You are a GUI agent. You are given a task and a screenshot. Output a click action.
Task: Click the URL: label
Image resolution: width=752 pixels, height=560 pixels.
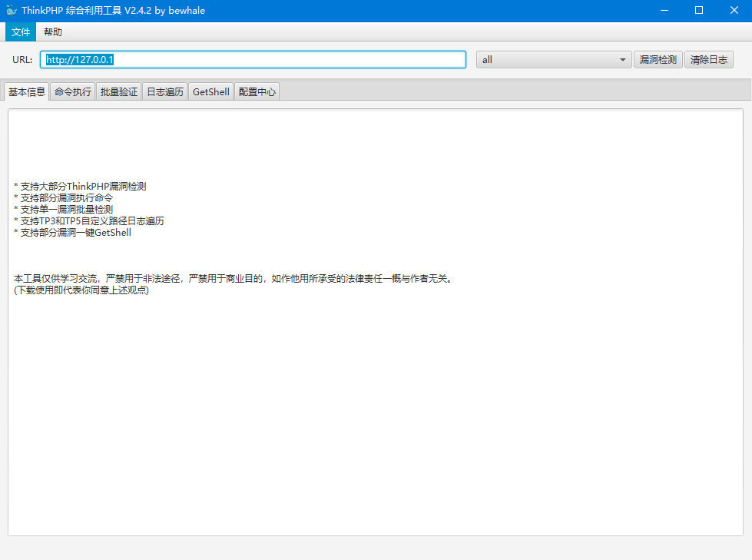(22, 59)
